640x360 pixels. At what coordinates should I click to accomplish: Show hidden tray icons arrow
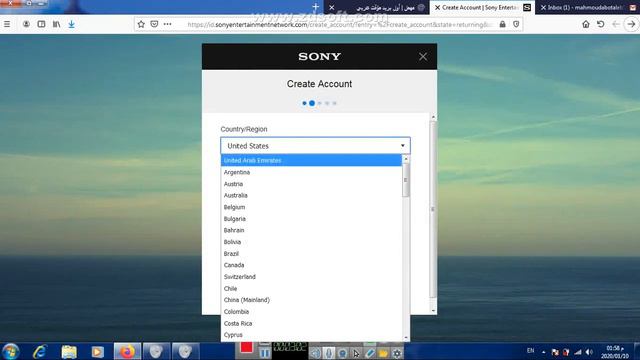click(x=544, y=351)
